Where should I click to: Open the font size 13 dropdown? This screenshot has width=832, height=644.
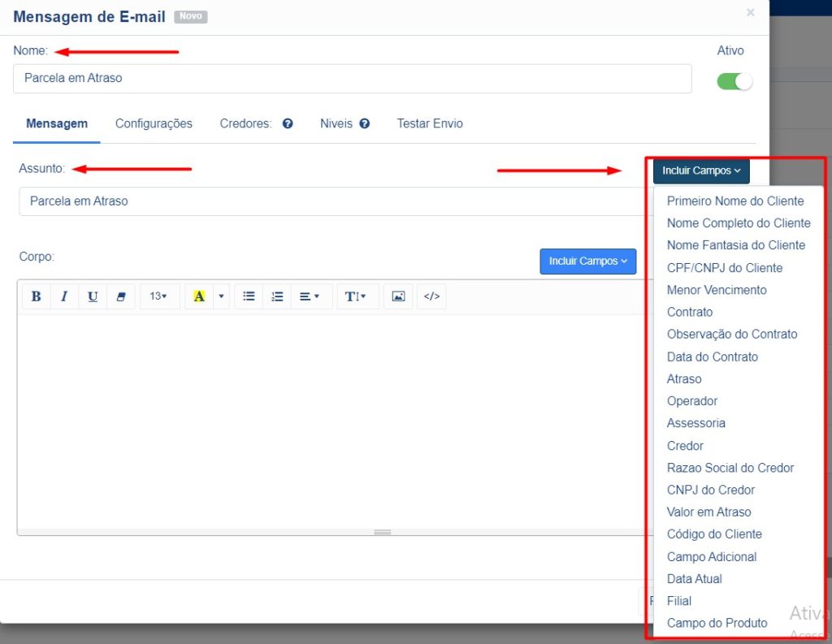[x=158, y=296]
